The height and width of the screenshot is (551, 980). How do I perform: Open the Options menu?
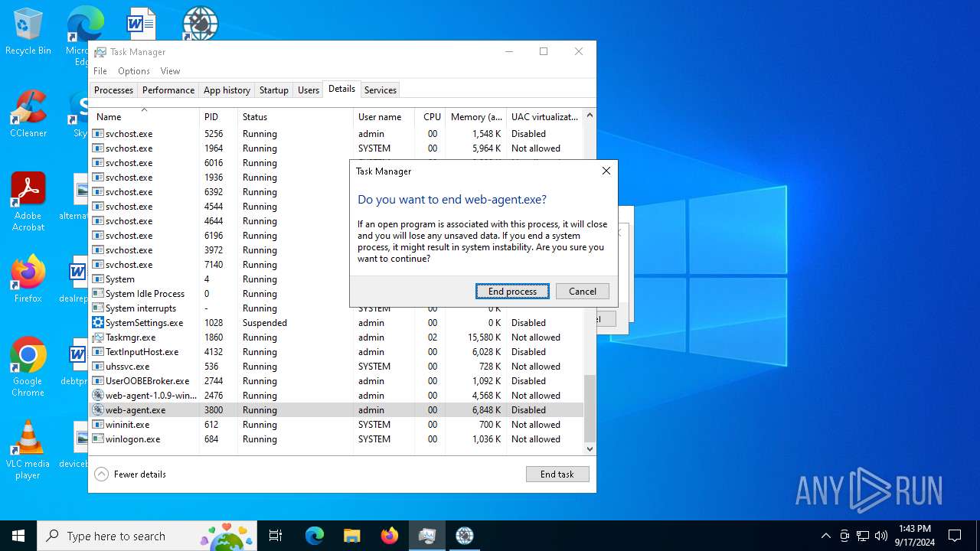click(134, 71)
